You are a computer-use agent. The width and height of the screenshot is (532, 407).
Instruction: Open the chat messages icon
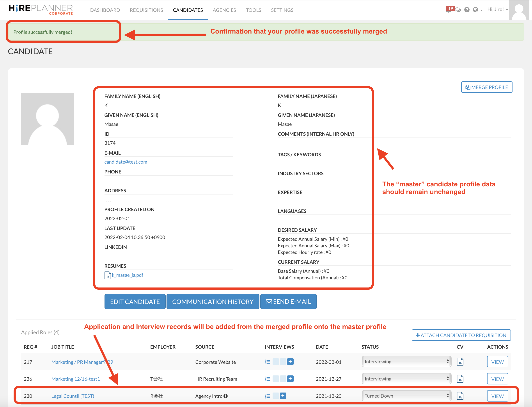tap(458, 10)
